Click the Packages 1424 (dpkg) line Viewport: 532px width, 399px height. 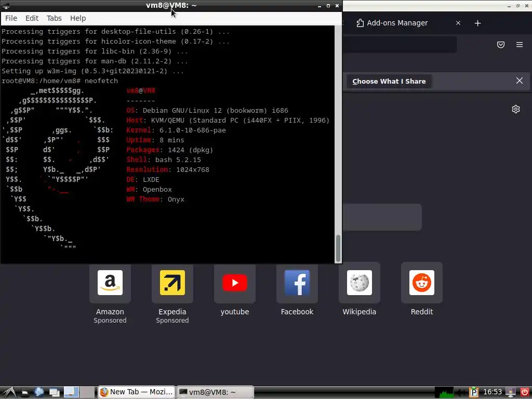click(170, 150)
